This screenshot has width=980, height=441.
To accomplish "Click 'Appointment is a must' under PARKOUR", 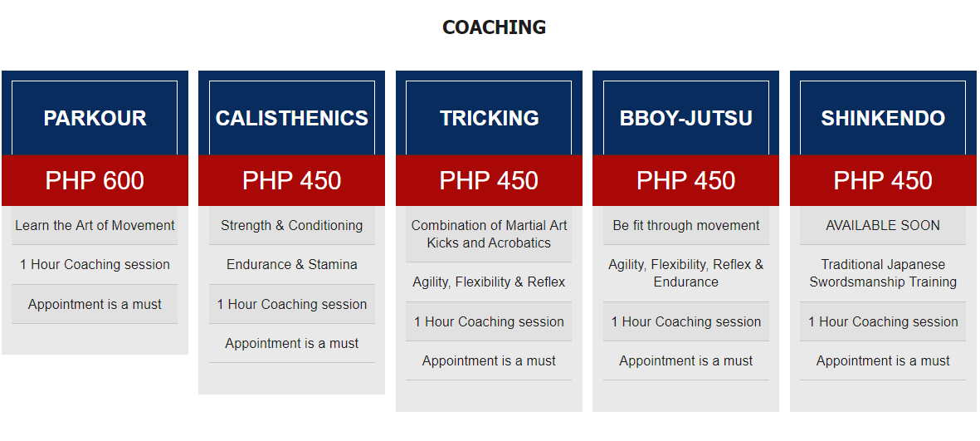I will (95, 305).
